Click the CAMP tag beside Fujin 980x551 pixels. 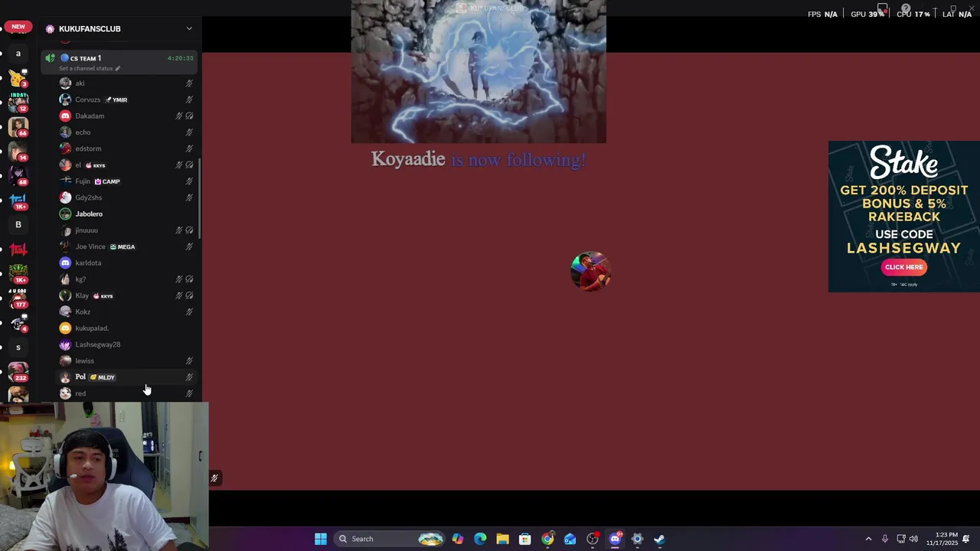[107, 181]
